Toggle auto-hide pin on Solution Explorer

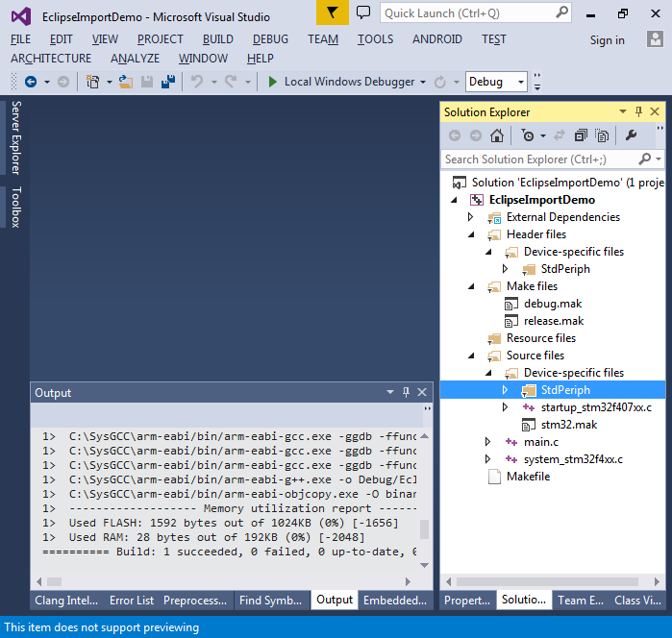click(x=638, y=111)
